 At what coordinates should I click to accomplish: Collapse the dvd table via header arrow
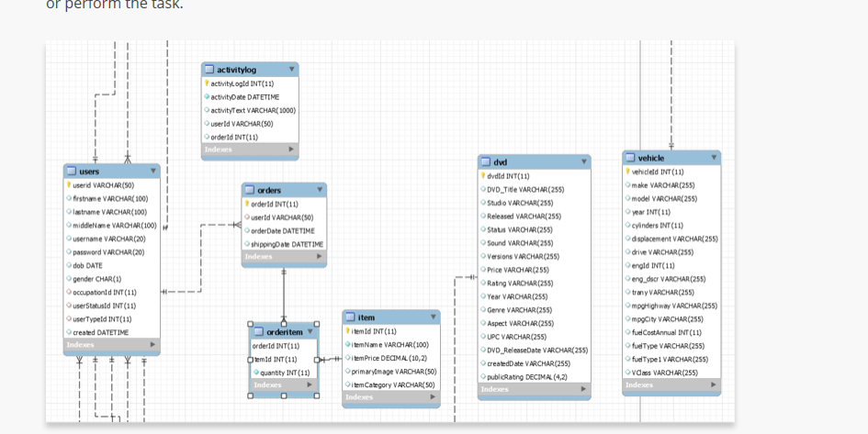point(583,161)
